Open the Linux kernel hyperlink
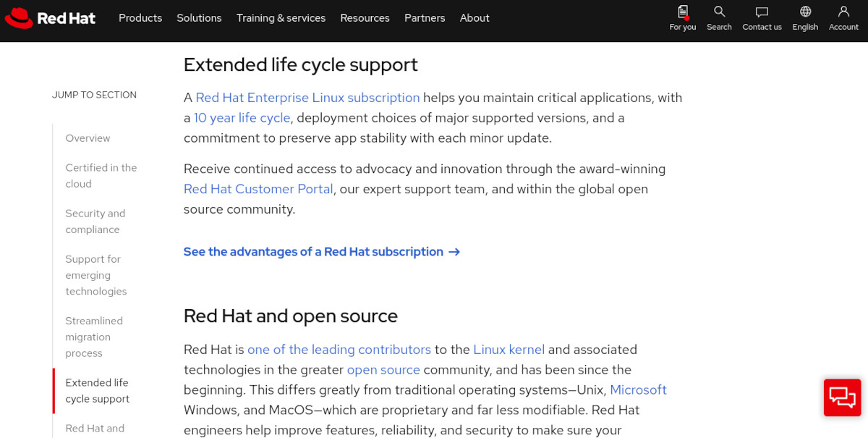The width and height of the screenshot is (868, 438). (509, 349)
